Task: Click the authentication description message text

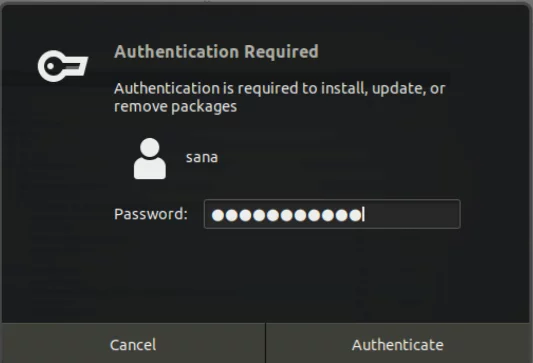Action: (279, 97)
